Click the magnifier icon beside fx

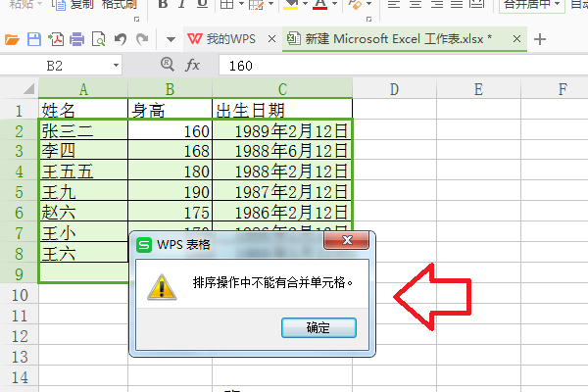168,65
